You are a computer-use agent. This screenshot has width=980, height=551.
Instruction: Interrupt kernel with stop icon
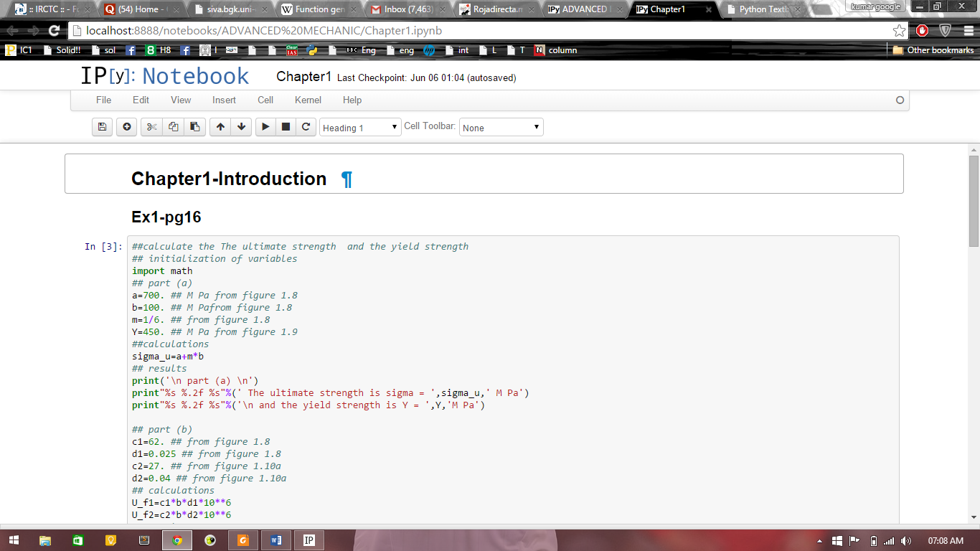(286, 127)
